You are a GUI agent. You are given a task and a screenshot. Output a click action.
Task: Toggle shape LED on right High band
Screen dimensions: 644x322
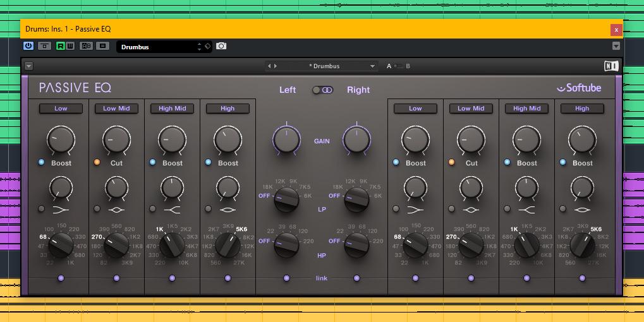click(x=562, y=209)
